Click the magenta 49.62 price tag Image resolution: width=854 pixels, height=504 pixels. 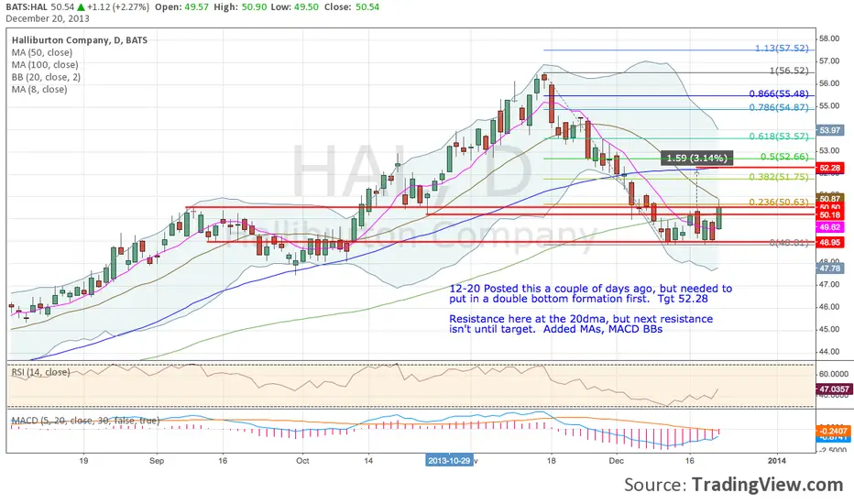pyautogui.click(x=829, y=227)
